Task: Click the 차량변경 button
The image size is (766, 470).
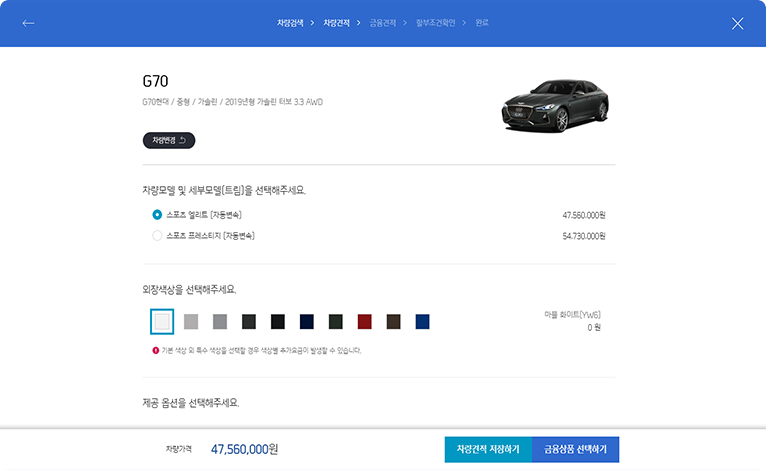Action: point(169,141)
